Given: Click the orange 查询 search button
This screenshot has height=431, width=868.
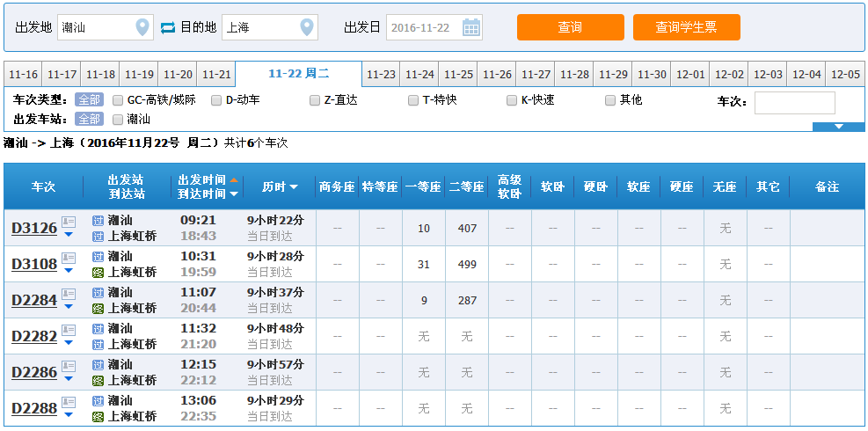Looking at the screenshot, I should click(x=570, y=27).
